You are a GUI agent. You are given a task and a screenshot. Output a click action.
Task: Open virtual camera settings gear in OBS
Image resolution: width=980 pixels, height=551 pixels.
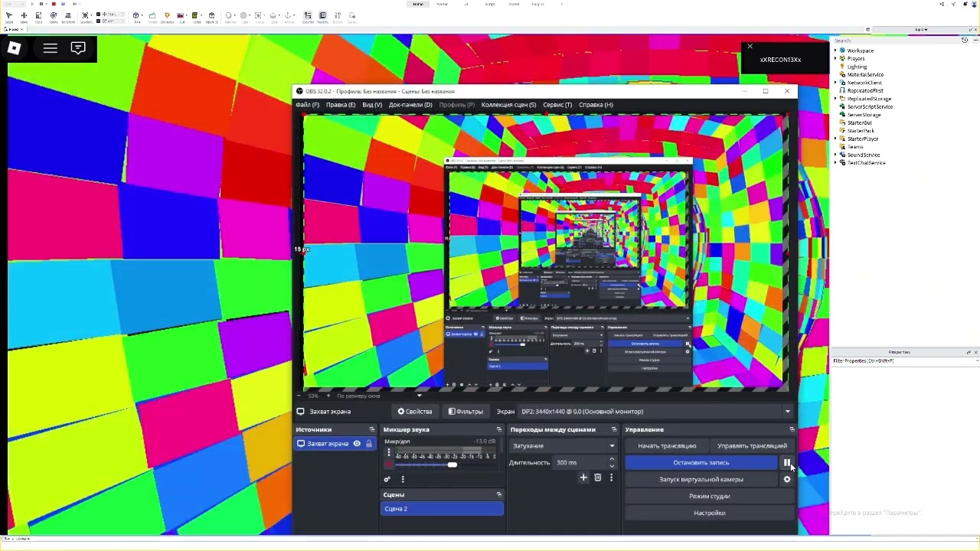pos(786,480)
